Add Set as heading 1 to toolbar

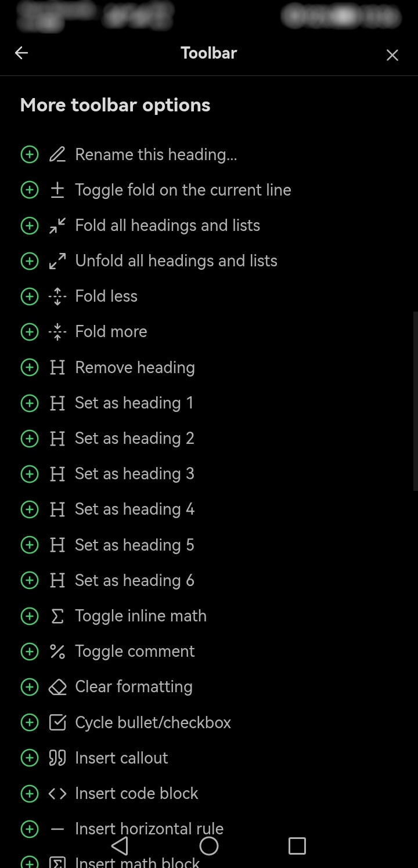tap(30, 403)
